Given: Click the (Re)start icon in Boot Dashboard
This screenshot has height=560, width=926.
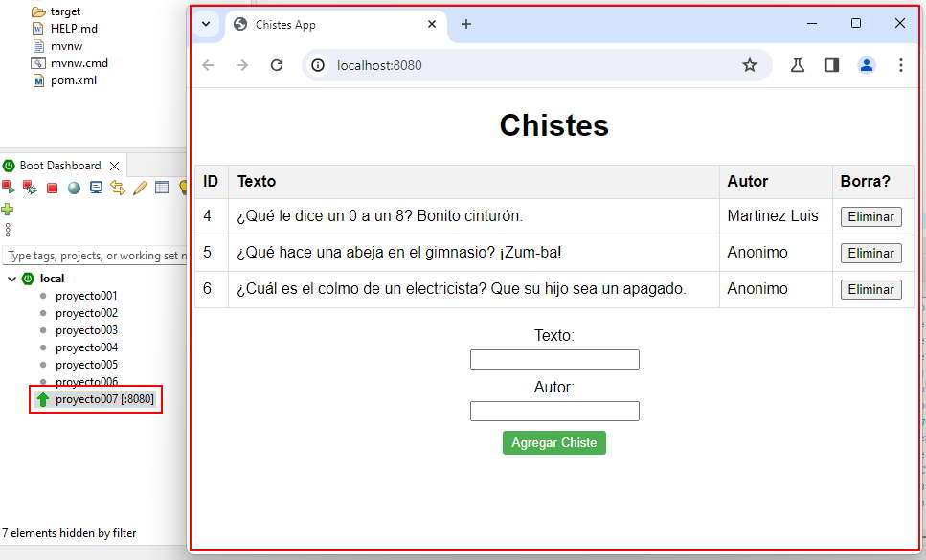Looking at the screenshot, I should click(9, 188).
